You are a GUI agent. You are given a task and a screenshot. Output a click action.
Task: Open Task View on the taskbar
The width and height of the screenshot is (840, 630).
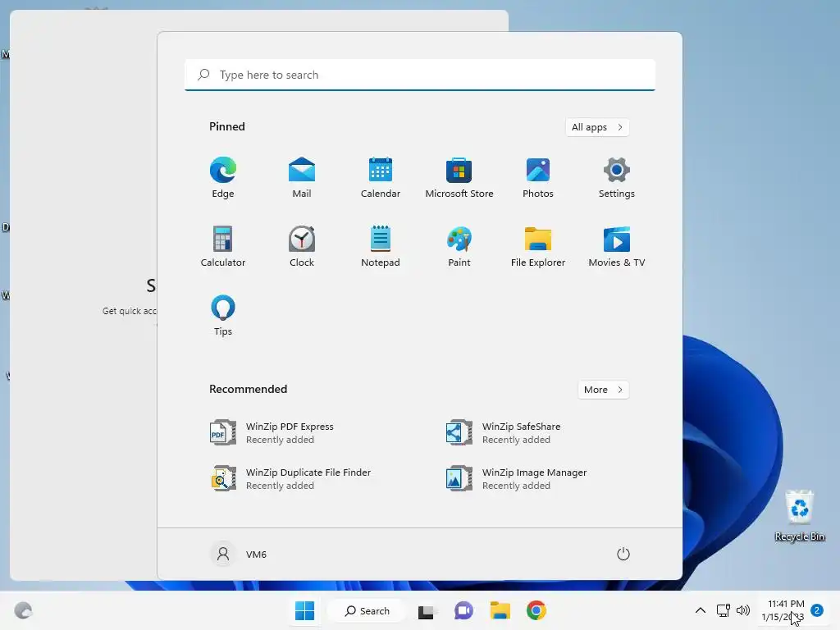(427, 610)
